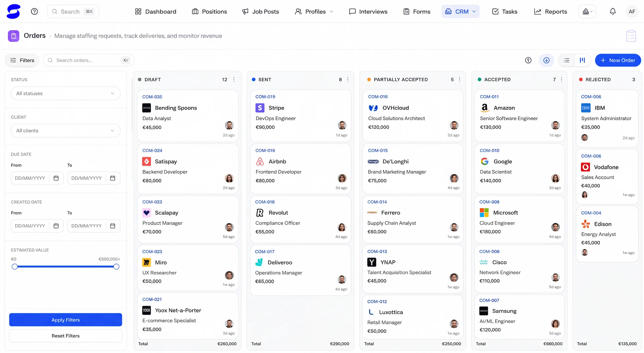The width and height of the screenshot is (644, 353).
Task: Go to Dashboard tab
Action: click(x=155, y=12)
